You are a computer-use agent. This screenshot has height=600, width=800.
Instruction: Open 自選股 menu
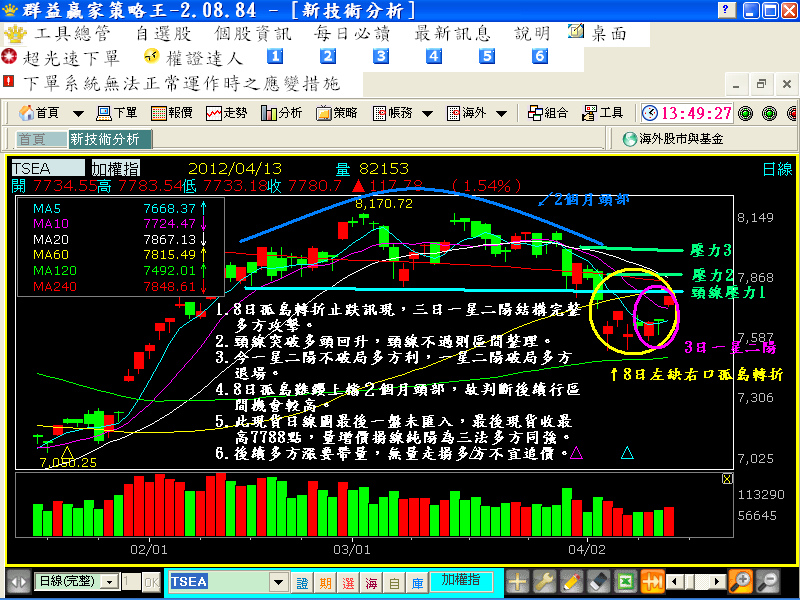[163, 34]
